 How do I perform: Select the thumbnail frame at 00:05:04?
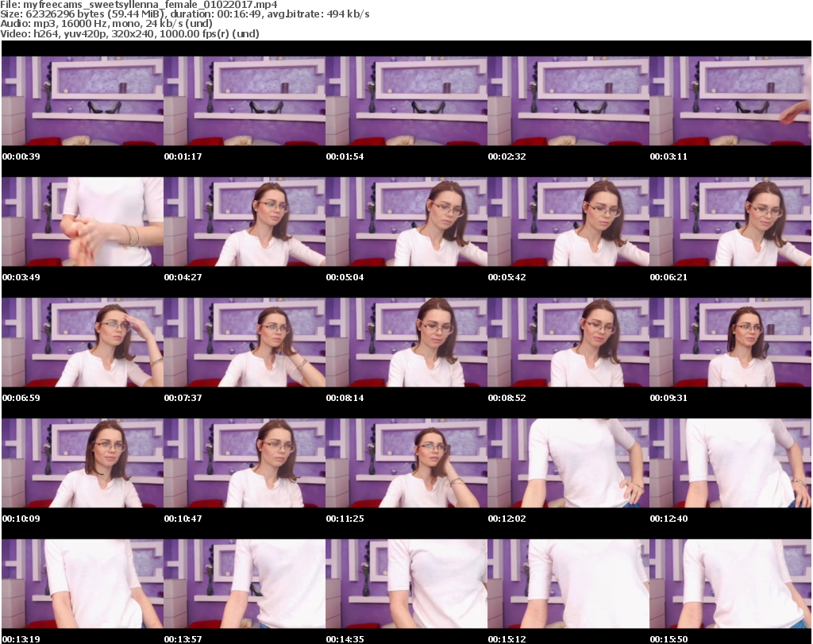[x=406, y=222]
